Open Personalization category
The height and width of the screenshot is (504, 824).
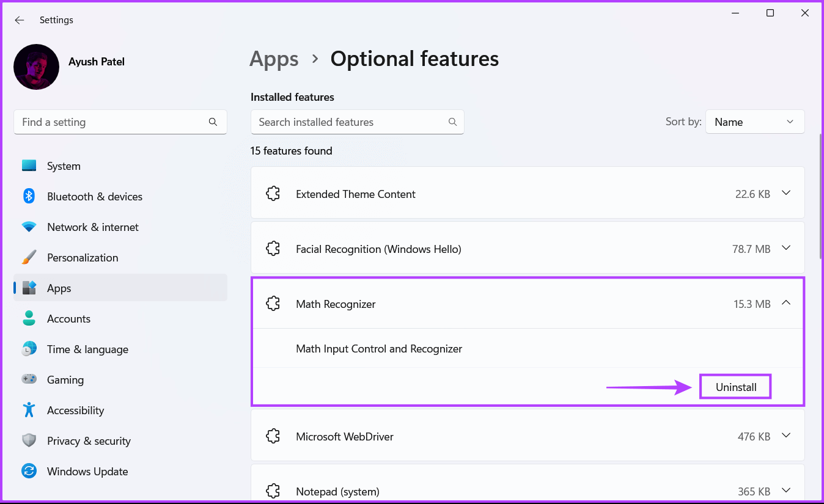(x=120, y=258)
